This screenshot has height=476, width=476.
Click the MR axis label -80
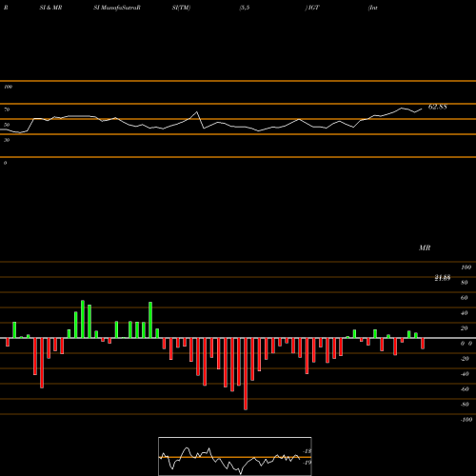[x=465, y=405]
